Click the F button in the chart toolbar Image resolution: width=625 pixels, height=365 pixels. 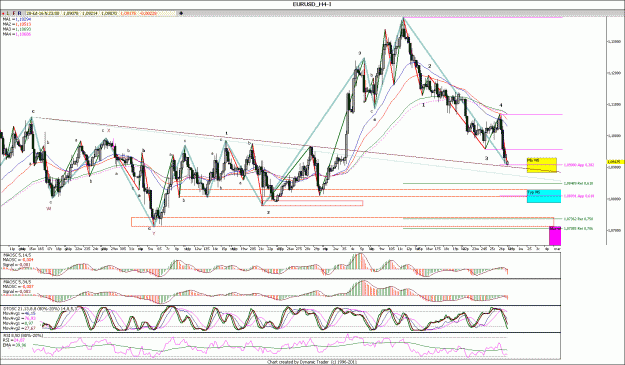[x=14, y=13]
